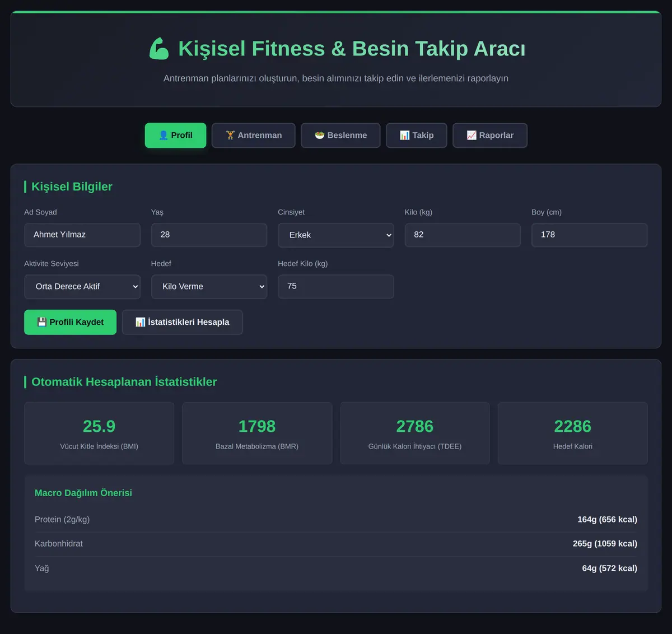Click the person icon on Profil tab
This screenshot has height=634, width=672.
(164, 136)
